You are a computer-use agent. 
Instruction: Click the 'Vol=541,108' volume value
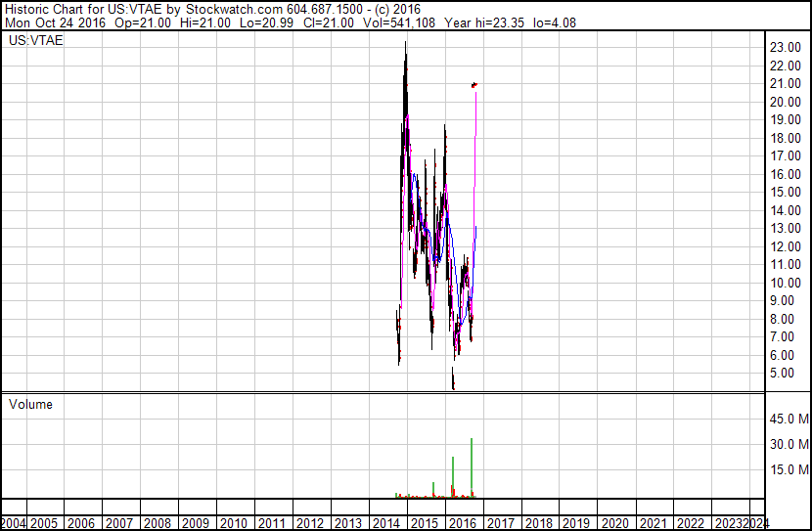pyautogui.click(x=399, y=22)
